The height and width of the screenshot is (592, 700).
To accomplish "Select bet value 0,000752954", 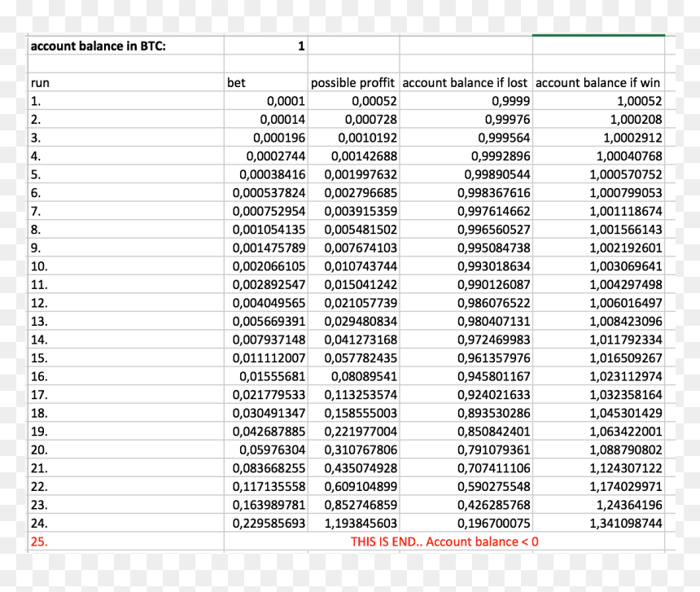I will click(266, 211).
